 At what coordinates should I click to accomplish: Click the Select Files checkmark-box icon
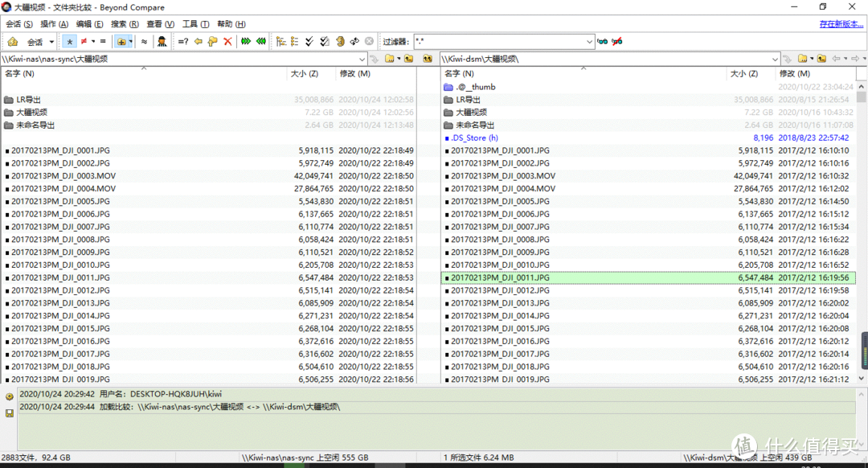click(325, 42)
